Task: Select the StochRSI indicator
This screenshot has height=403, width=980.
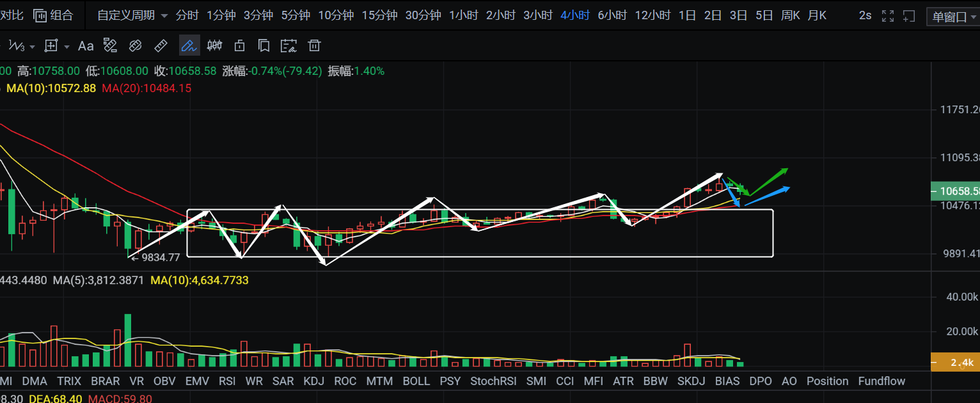Action: 493,381
